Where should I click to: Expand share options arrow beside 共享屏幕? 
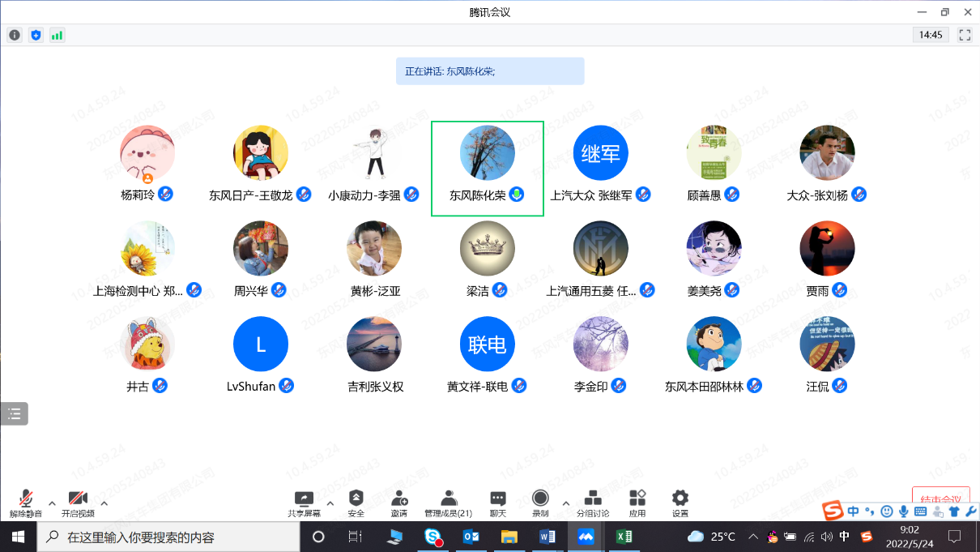point(330,503)
